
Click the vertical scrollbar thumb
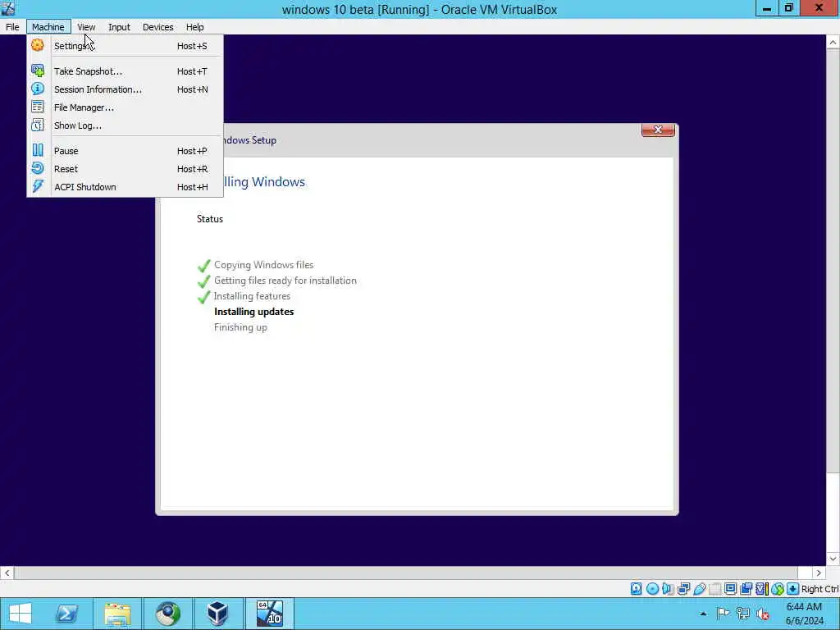pyautogui.click(x=833, y=260)
